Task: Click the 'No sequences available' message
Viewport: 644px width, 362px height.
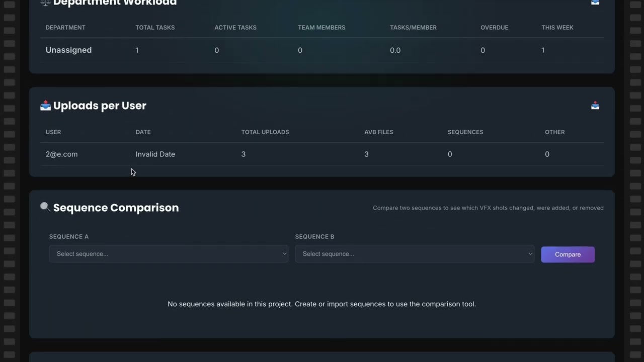Action: click(322, 304)
